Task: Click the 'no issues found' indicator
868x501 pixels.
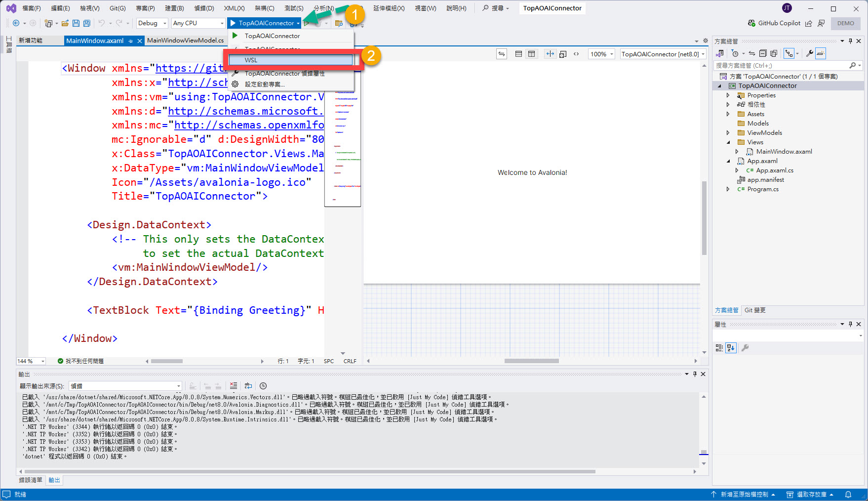Action: coord(80,361)
